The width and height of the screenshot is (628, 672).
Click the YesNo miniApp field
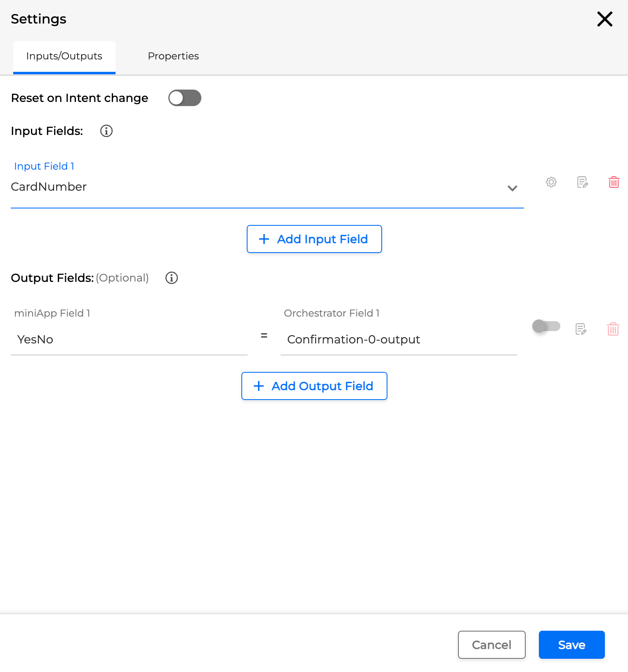[129, 340]
